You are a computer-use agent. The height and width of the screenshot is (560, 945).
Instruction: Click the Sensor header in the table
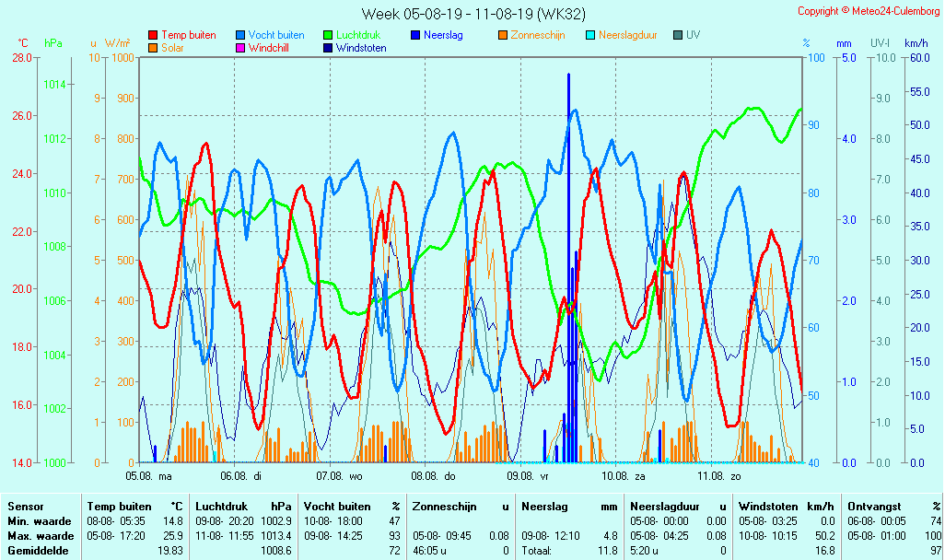pyautogui.click(x=26, y=507)
